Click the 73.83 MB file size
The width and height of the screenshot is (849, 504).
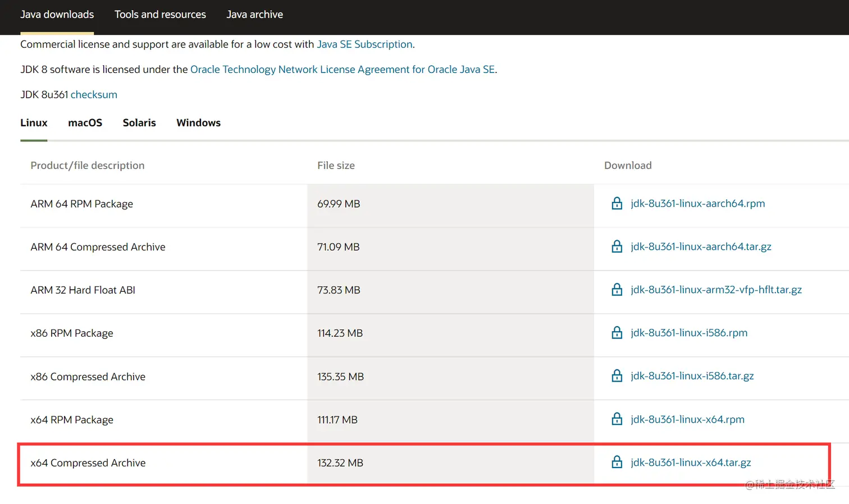pos(339,290)
